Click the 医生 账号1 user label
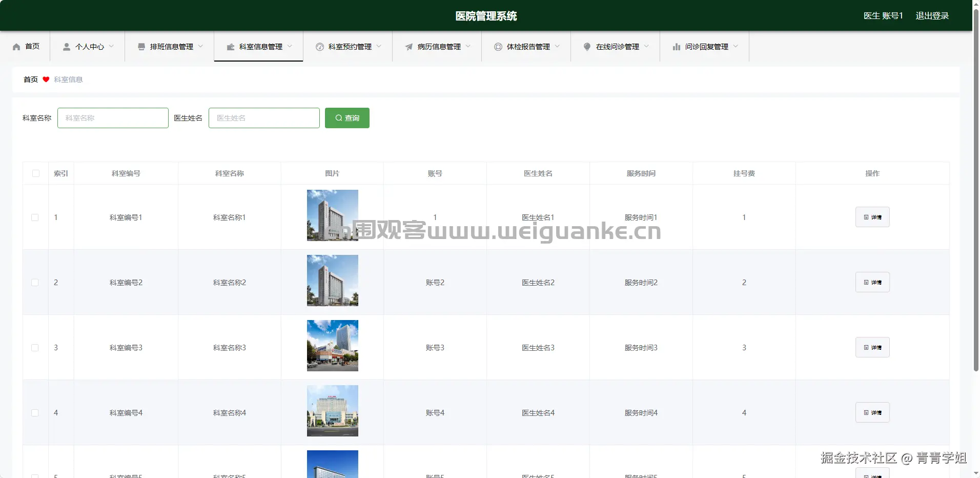Image resolution: width=980 pixels, height=478 pixels. (x=883, y=16)
